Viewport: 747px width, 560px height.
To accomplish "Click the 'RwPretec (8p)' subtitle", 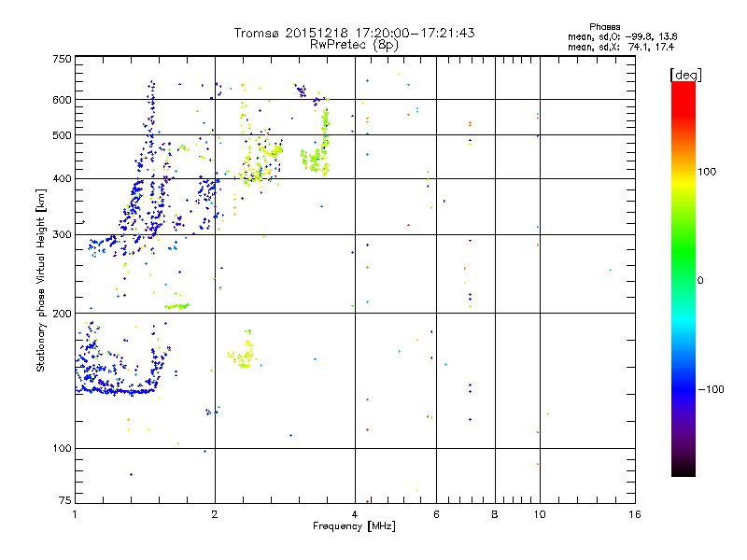I will [x=354, y=45].
